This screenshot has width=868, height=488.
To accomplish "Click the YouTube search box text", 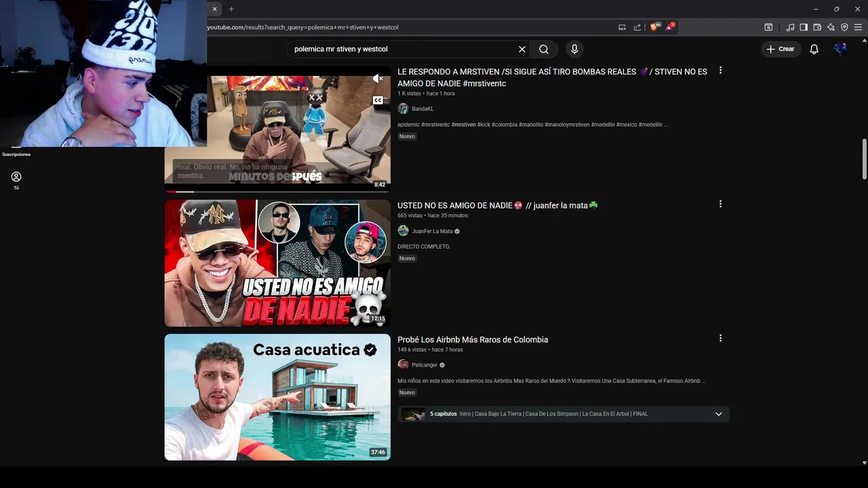I will click(341, 49).
